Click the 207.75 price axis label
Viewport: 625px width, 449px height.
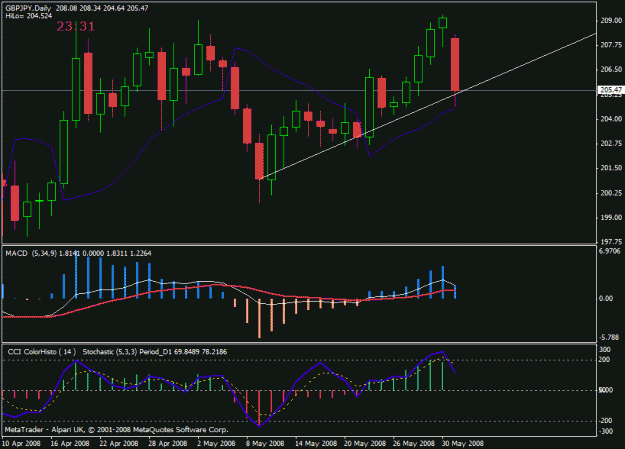tap(611, 45)
